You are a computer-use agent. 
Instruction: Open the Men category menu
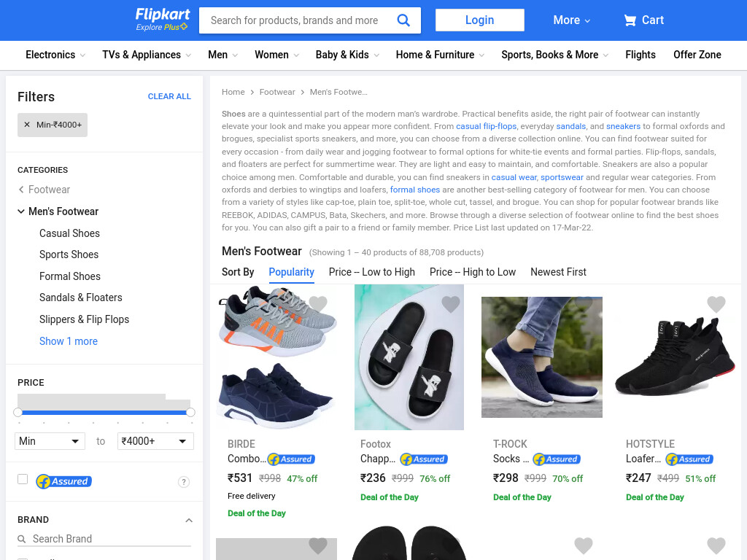coord(222,55)
